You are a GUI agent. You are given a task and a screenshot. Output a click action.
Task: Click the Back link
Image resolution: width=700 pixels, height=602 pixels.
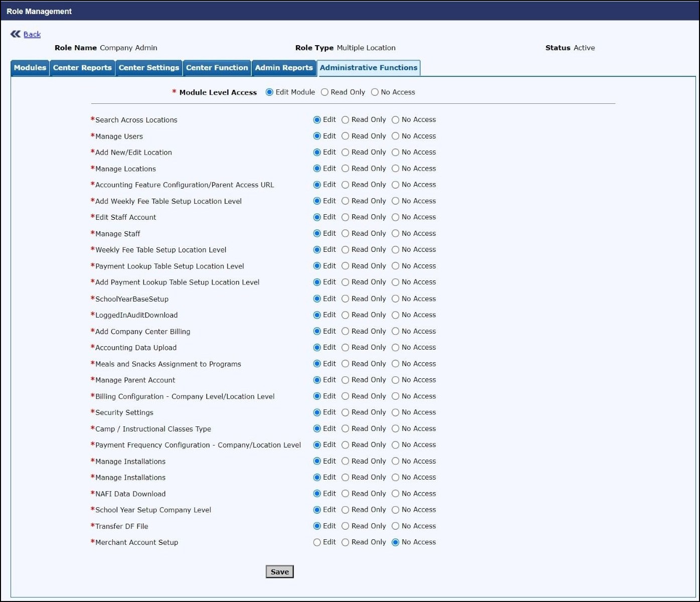(32, 35)
